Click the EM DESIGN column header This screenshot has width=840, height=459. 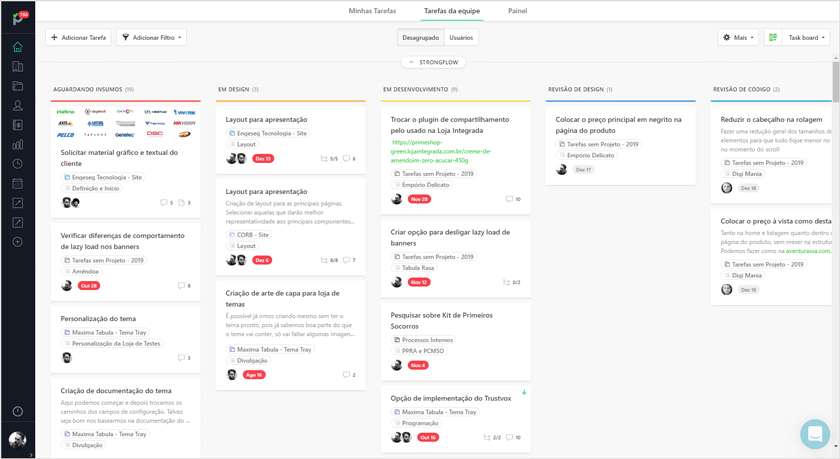(238, 89)
